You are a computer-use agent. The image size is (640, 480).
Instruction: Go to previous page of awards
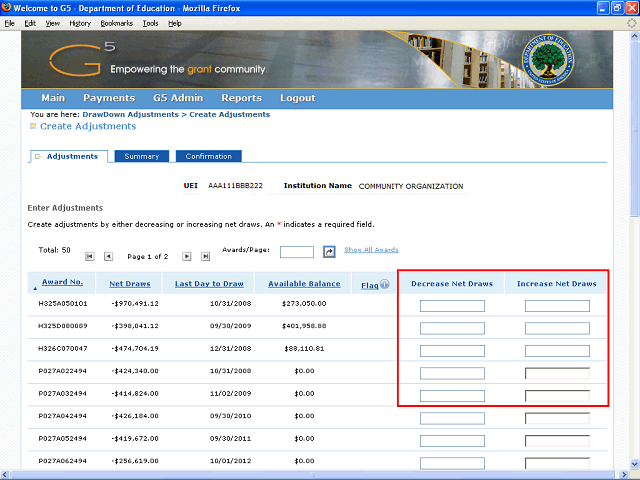pyautogui.click(x=109, y=257)
